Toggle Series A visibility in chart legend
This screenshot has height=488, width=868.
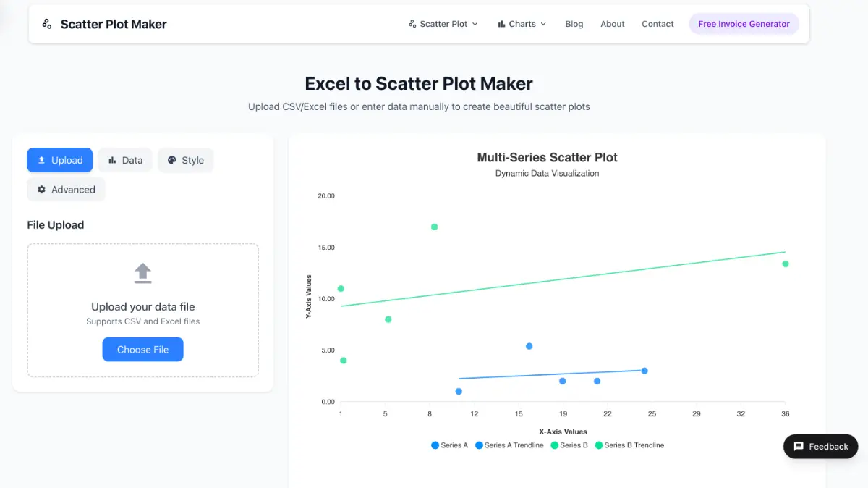(x=449, y=445)
